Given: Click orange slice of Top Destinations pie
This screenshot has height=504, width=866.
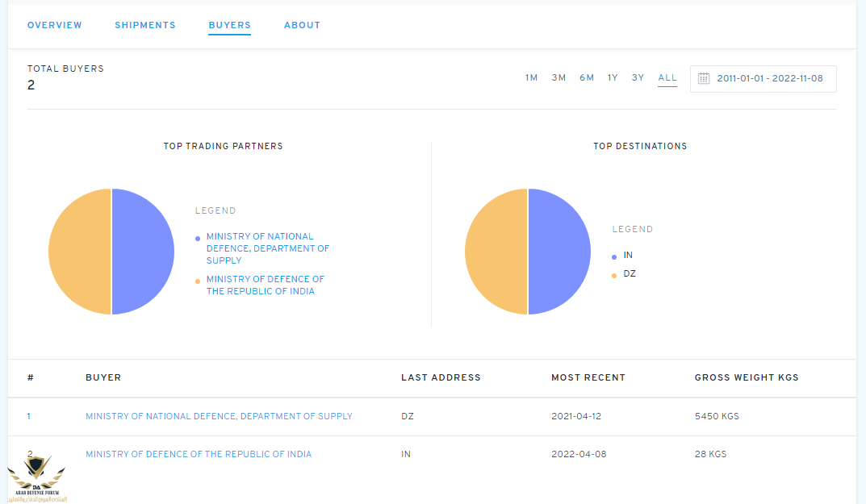Looking at the screenshot, I should point(496,252).
